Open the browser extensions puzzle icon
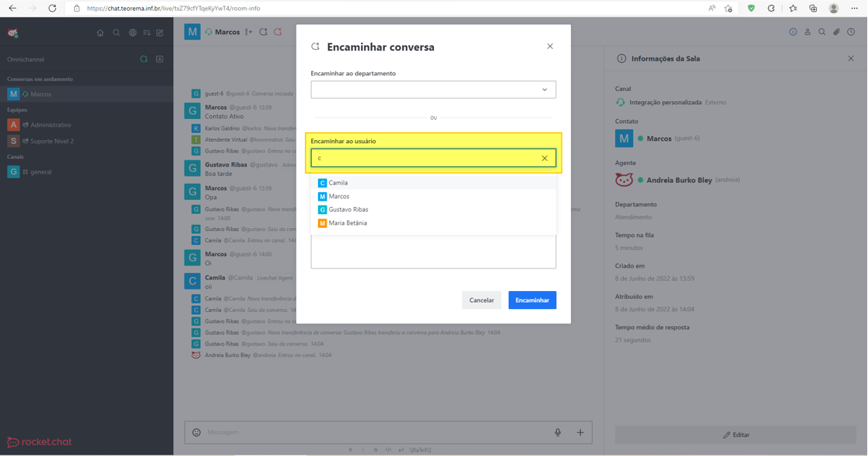The width and height of the screenshot is (868, 456). pos(771,9)
